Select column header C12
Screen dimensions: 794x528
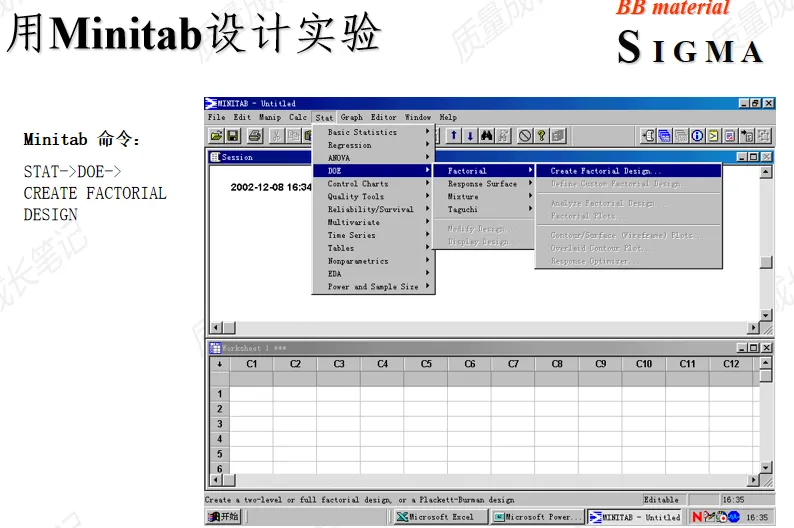[731, 364]
